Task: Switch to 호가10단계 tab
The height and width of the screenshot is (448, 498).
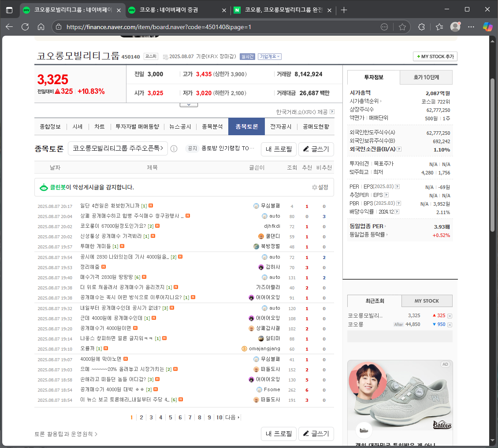Action: (426, 77)
